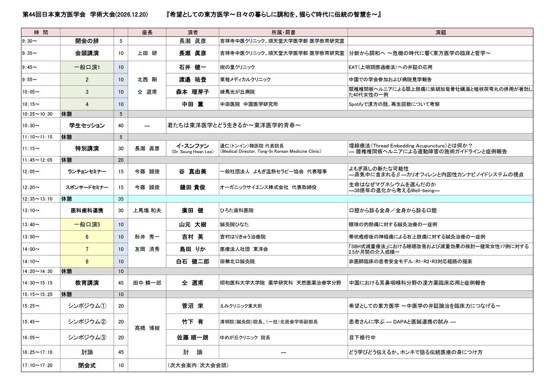
Task: Click affiliation ひろた歯科医院
Action: click(237, 210)
